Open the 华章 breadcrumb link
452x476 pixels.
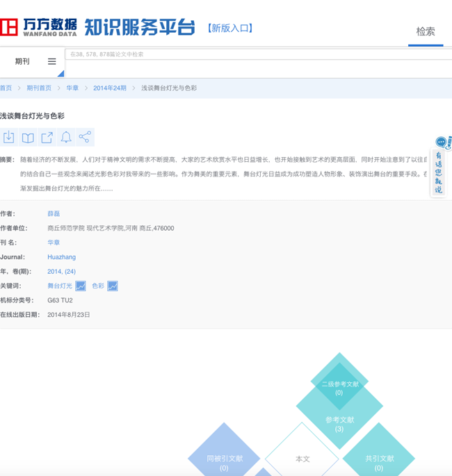[72, 88]
